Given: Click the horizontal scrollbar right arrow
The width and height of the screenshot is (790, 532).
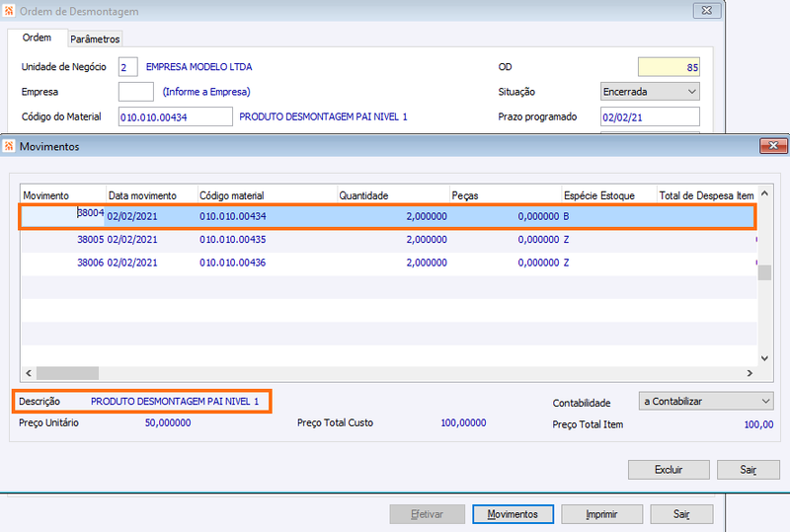Looking at the screenshot, I should pos(750,373).
